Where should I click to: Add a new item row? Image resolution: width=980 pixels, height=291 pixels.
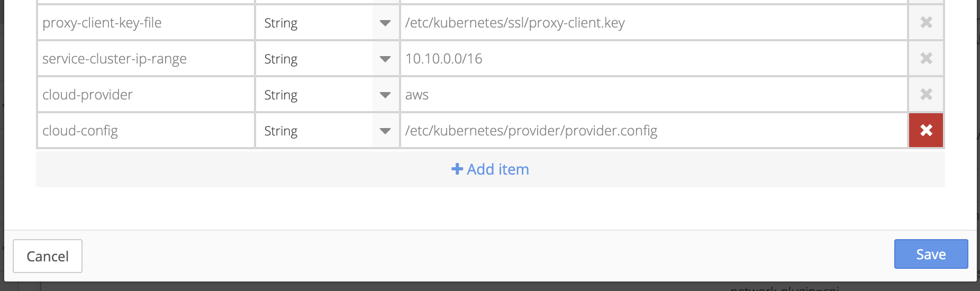(x=490, y=169)
